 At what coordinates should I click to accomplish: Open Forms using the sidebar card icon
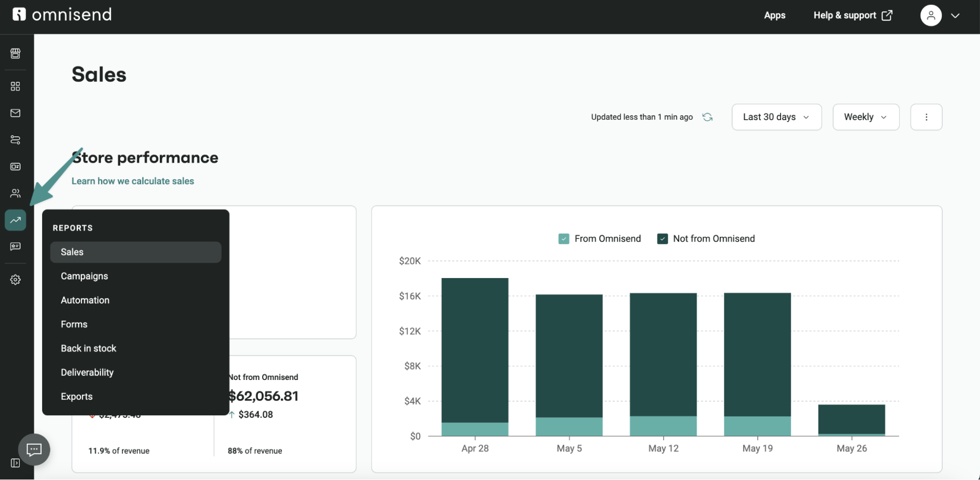tap(15, 166)
